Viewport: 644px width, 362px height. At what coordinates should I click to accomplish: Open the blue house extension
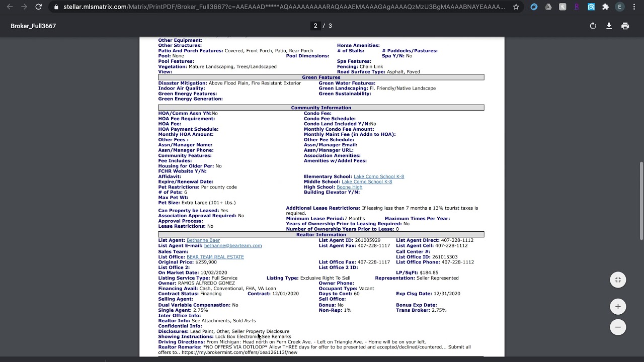591,7
